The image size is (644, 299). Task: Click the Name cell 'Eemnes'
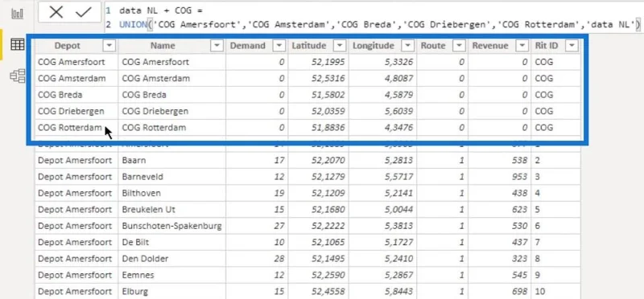pos(171,275)
